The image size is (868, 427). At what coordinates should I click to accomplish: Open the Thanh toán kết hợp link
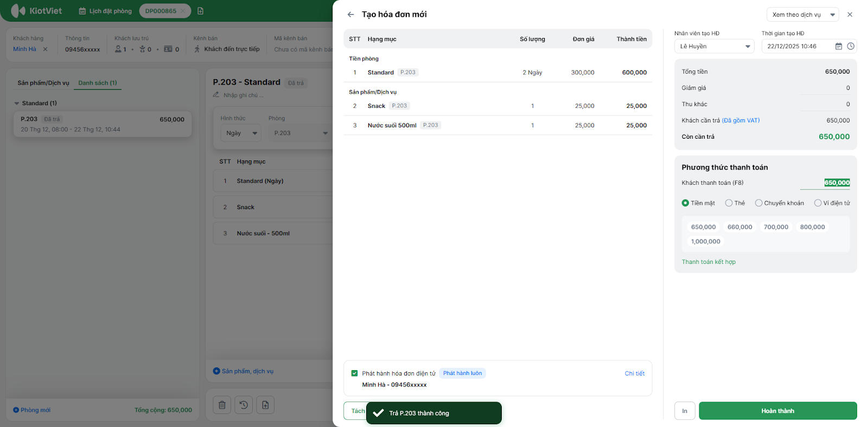(x=709, y=262)
